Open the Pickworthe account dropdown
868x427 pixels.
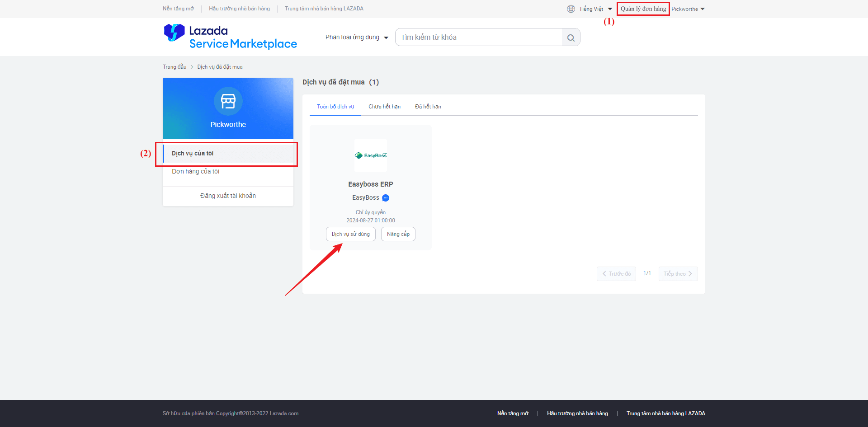point(688,9)
